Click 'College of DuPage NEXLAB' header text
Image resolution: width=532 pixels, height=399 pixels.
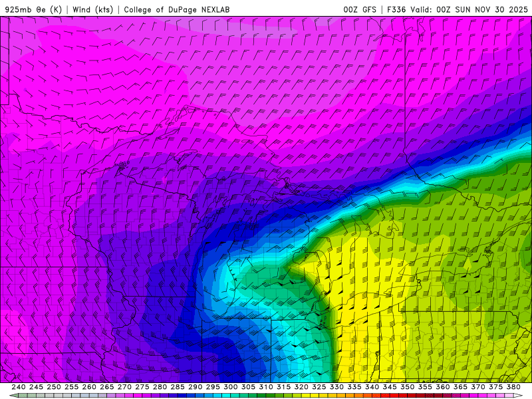(x=177, y=9)
